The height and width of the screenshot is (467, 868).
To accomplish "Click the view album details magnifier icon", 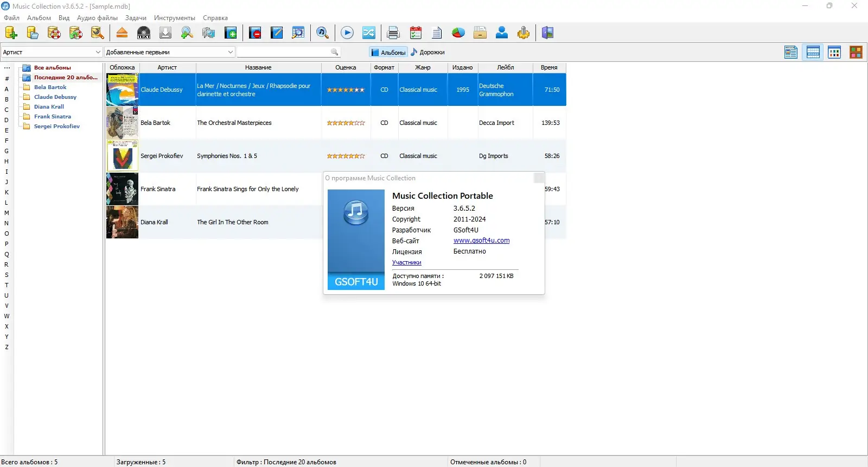I will pyautogui.click(x=298, y=33).
